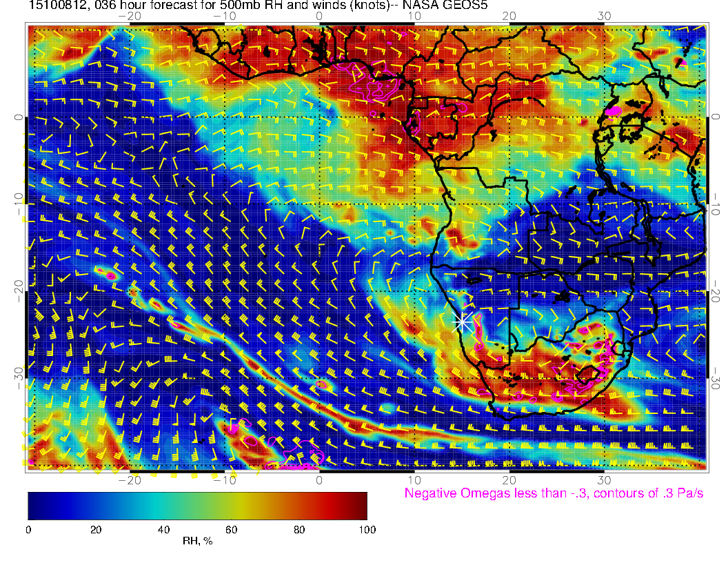
Task: Click the left-axis latitude label '-10'
Action: (18, 204)
